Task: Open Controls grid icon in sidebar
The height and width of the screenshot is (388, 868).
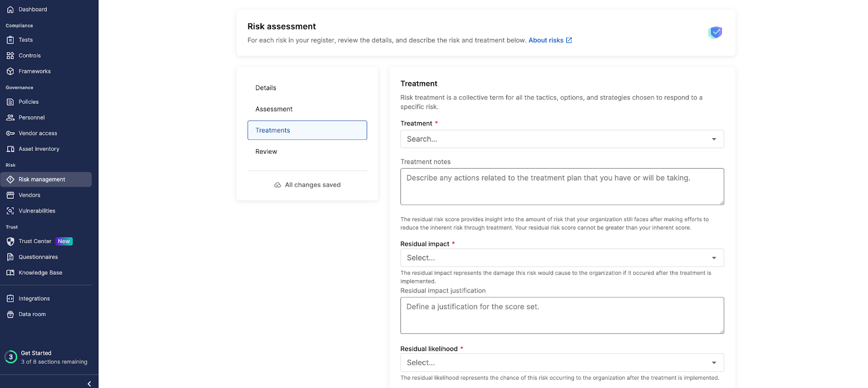Action: point(10,55)
